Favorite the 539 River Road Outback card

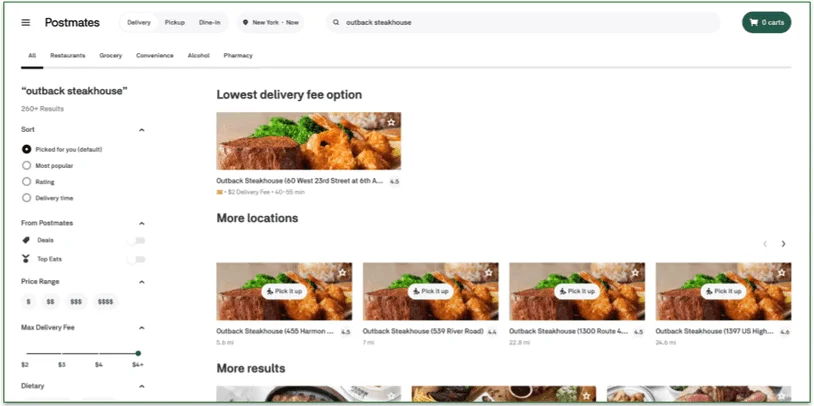489,273
